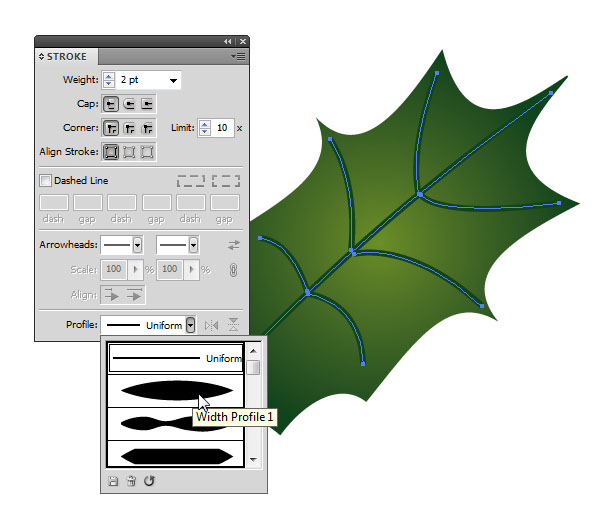The width and height of the screenshot is (600, 521).
Task: Place arrow tip at path end
Action: coord(134,295)
